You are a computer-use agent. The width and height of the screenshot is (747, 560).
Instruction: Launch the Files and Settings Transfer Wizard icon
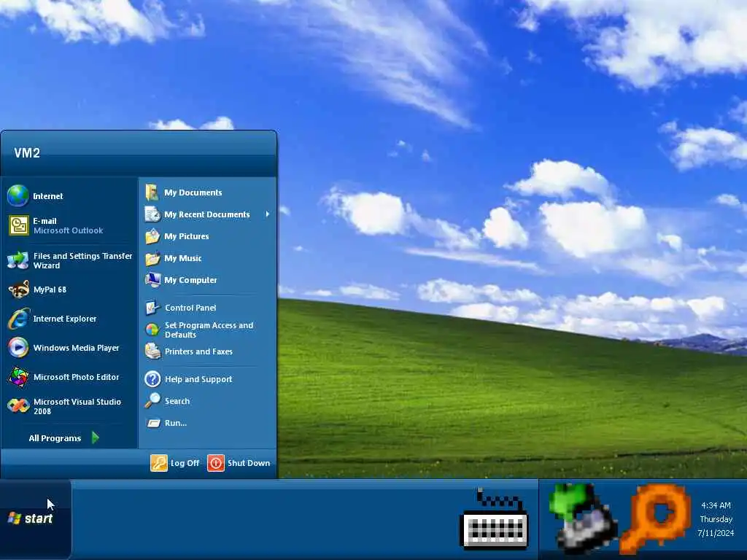pyautogui.click(x=18, y=260)
